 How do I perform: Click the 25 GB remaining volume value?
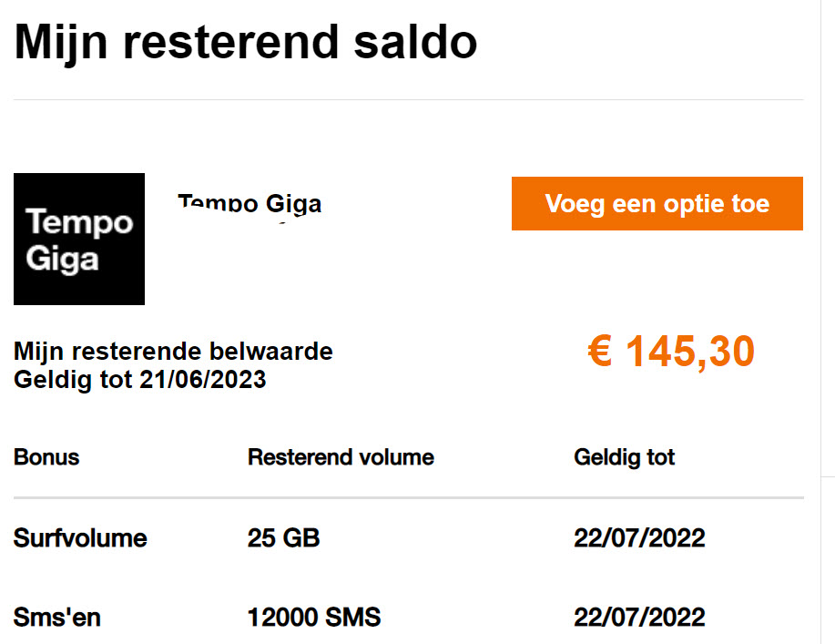pyautogui.click(x=283, y=538)
